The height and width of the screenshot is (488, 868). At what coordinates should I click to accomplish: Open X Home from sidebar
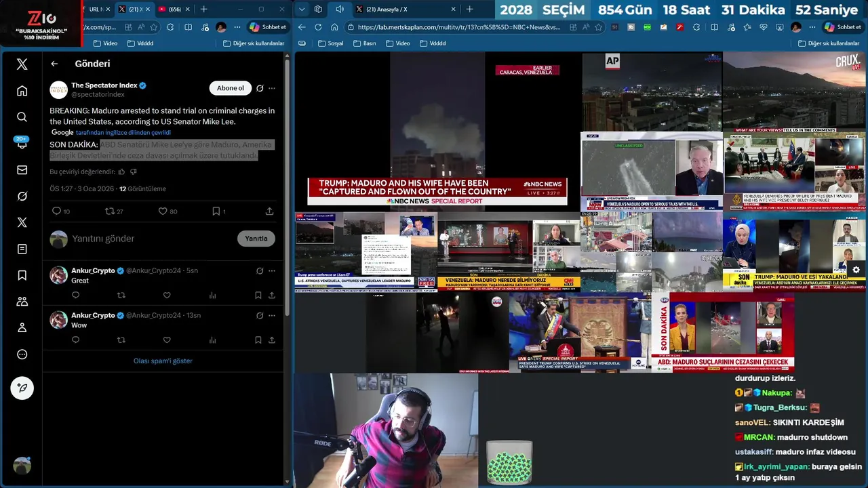[22, 91]
